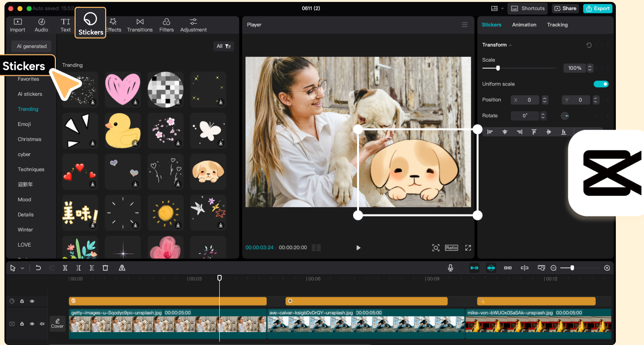Click the microphone record voiceover icon
644x345 pixels.
450,268
